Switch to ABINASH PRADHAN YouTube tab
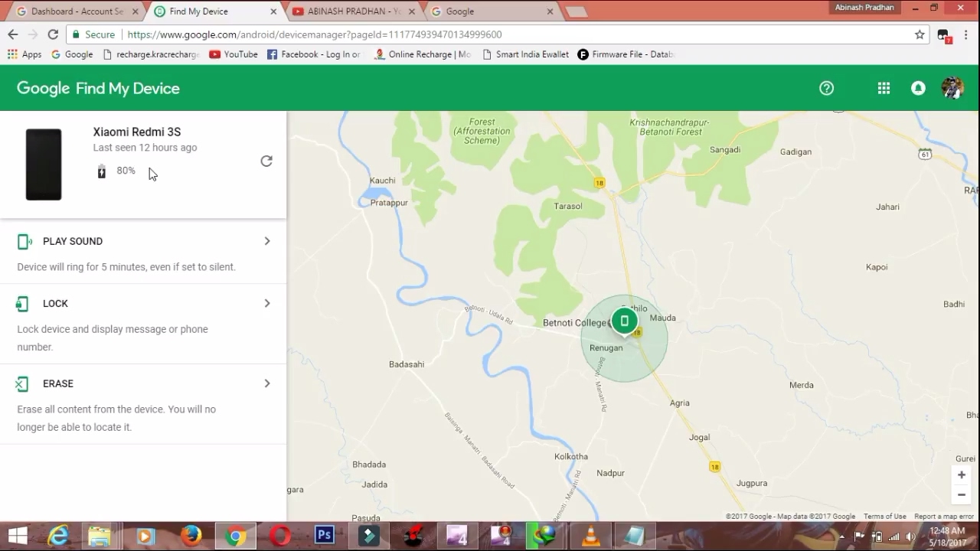Viewport: 980px width, 551px height. 354,11
